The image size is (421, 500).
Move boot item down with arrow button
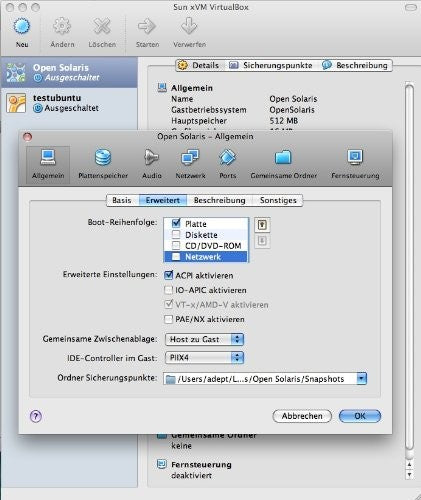pos(262,241)
